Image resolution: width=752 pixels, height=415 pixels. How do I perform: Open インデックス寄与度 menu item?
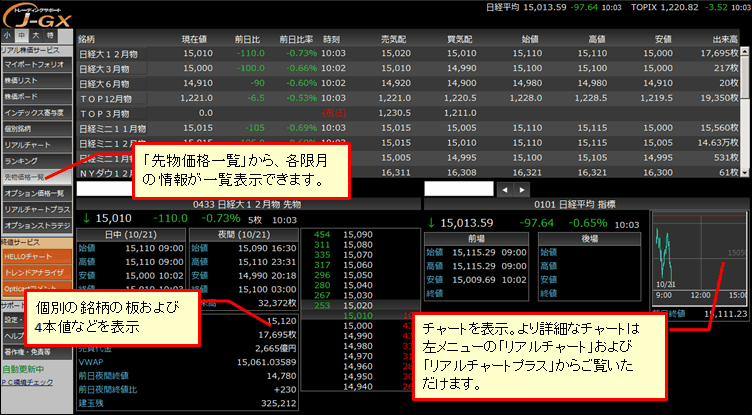tap(36, 113)
